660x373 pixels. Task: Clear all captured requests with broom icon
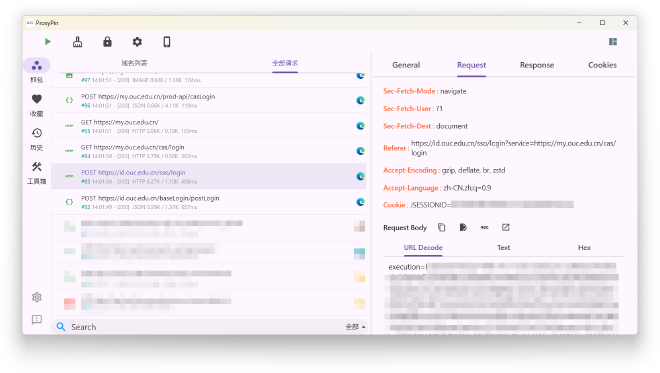[77, 42]
